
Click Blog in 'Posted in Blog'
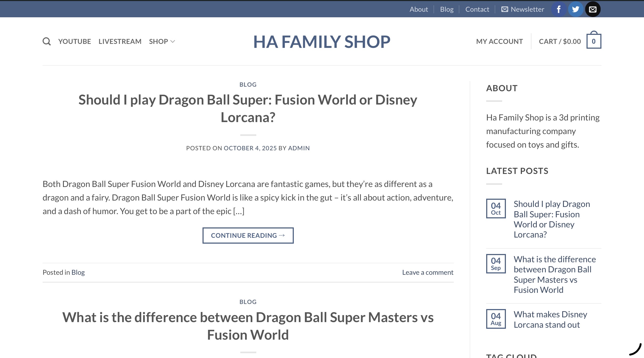pos(78,272)
